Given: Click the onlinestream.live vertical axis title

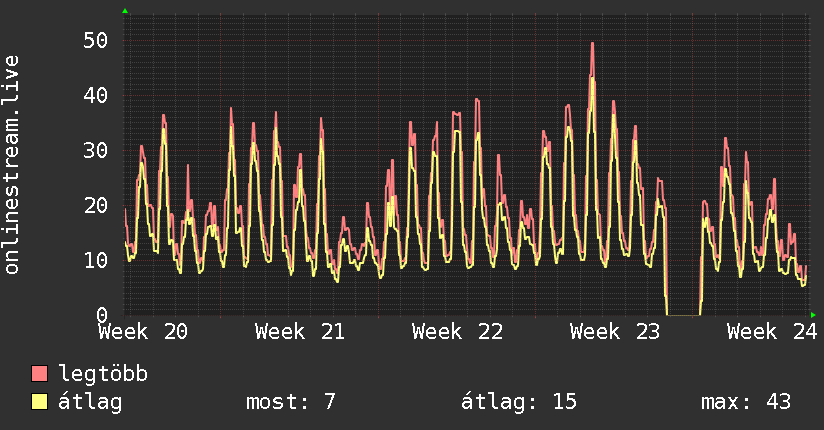Looking at the screenshot, I should (11, 165).
